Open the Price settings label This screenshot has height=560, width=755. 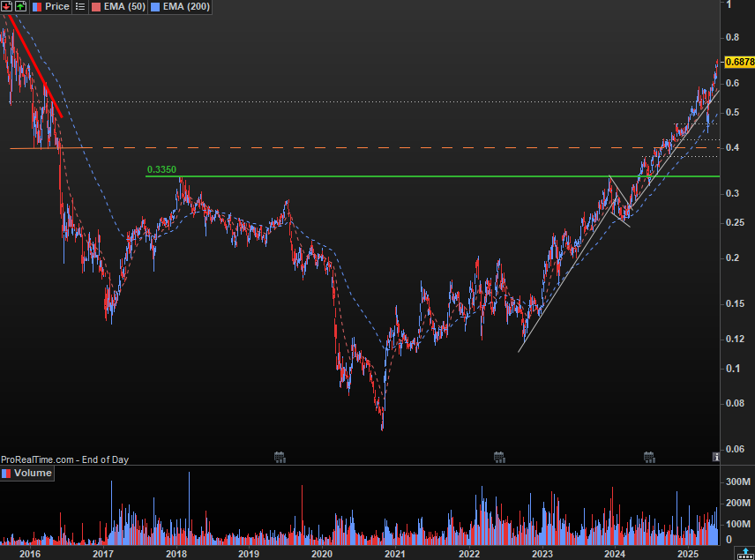[x=56, y=7]
